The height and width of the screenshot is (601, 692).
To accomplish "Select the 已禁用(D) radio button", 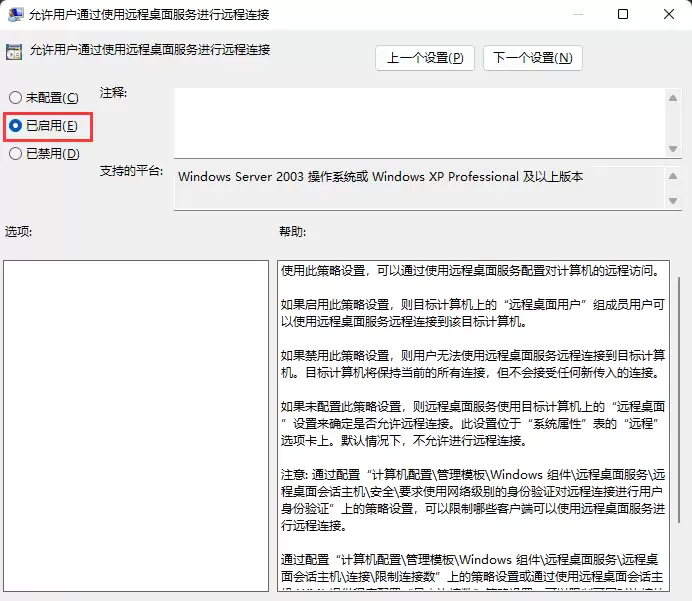I will 15,154.
